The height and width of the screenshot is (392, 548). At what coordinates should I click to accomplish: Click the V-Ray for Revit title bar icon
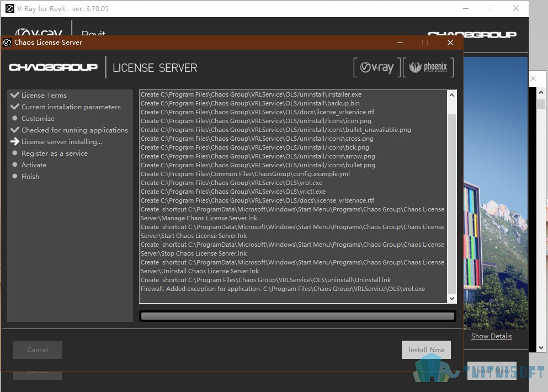(10, 8)
